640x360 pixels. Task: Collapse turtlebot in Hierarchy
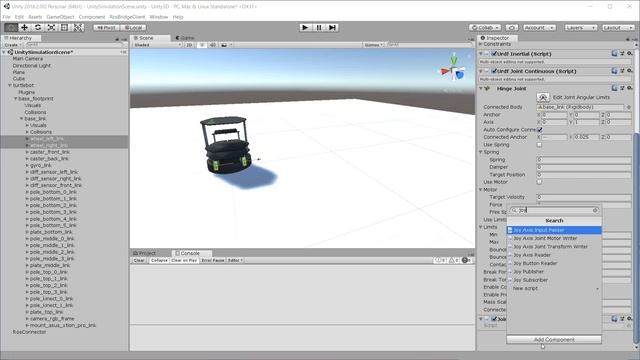[10, 85]
